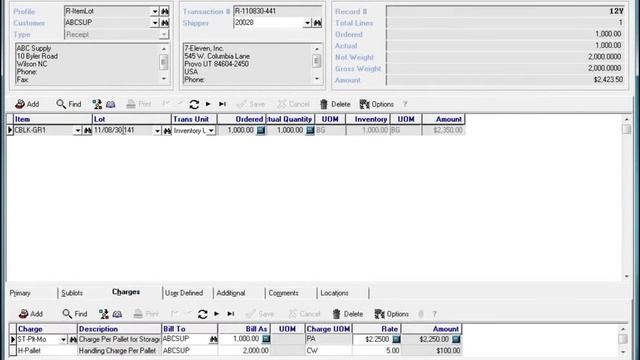This screenshot has height=360, width=640.
Task: Jump to last record in the items toolbar
Action: pos(222,104)
